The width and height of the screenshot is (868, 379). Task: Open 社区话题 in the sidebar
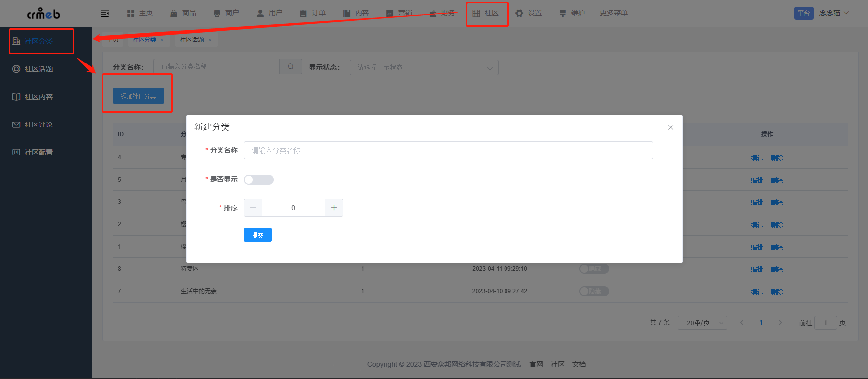[x=39, y=69]
